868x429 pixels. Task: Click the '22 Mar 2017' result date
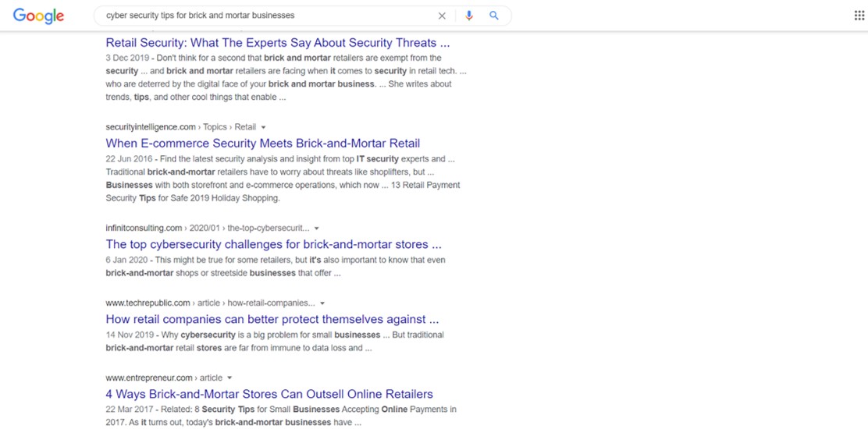pyautogui.click(x=128, y=409)
